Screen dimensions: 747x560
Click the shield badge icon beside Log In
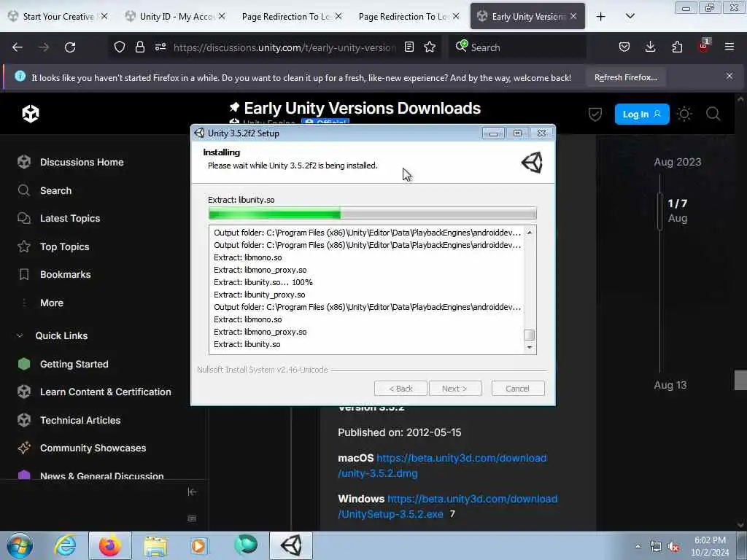click(595, 114)
